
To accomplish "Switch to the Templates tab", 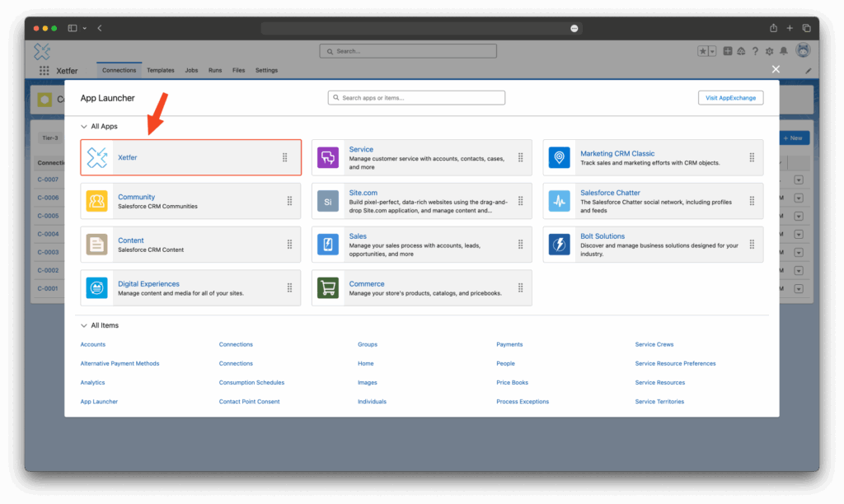I will 161,71.
